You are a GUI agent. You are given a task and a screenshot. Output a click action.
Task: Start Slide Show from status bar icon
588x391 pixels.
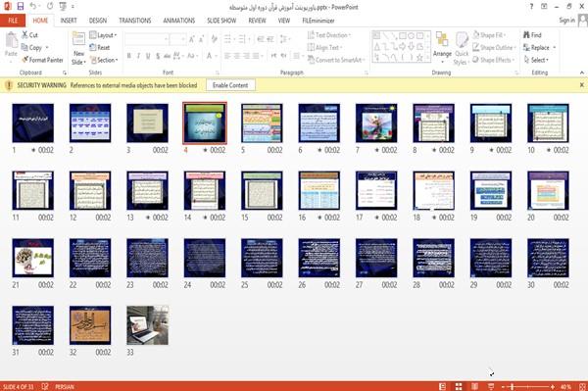[x=491, y=386]
